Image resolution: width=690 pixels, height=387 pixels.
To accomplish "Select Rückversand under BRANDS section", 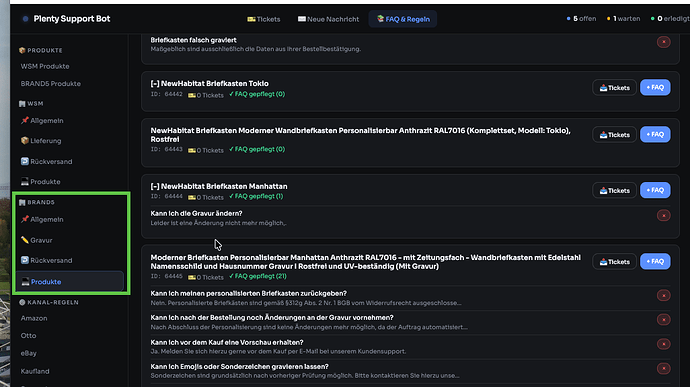I will [x=46, y=260].
